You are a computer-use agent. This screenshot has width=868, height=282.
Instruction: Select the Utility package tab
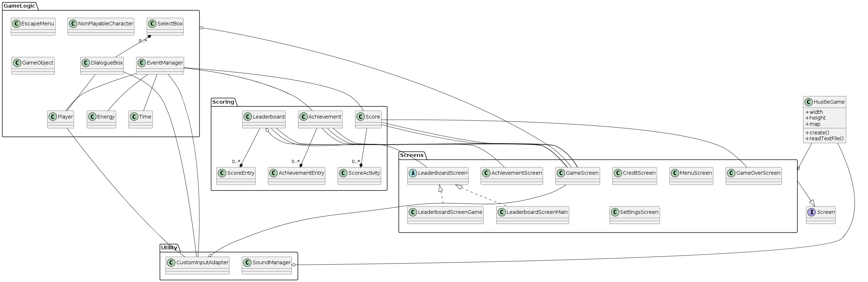(169, 248)
